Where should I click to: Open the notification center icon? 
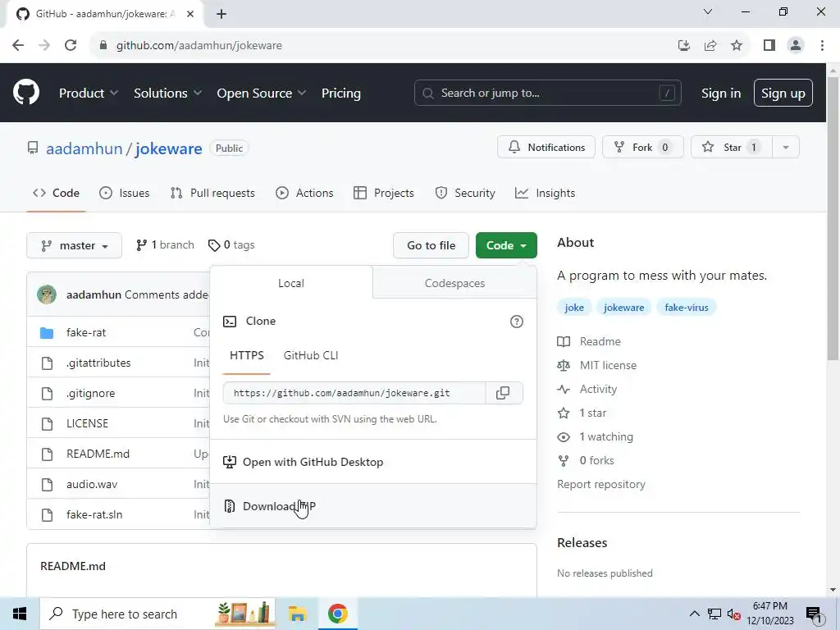click(814, 614)
